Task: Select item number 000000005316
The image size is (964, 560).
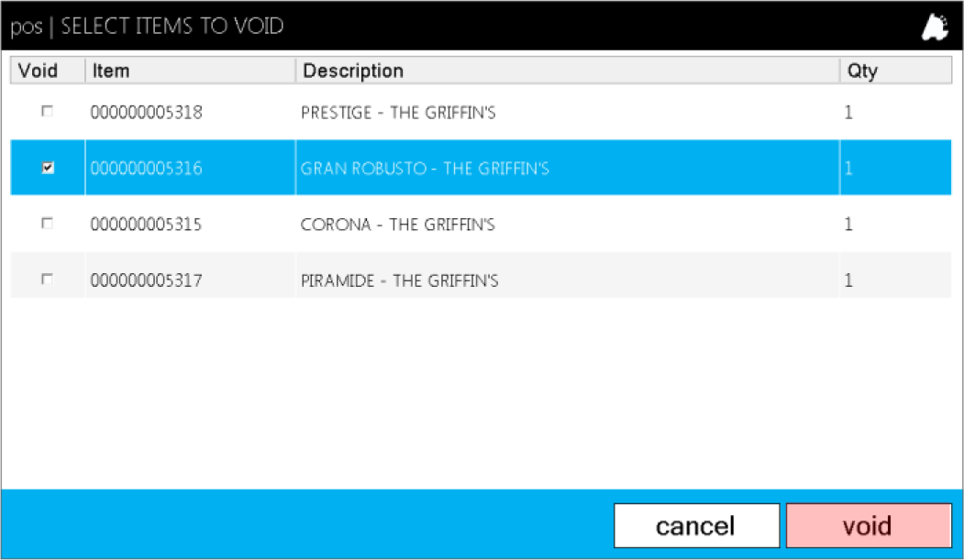Action: (x=147, y=169)
